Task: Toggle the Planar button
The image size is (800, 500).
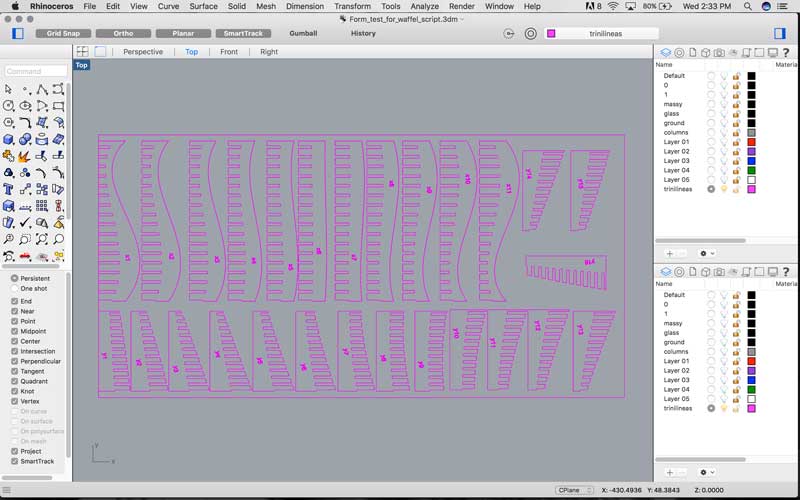Action: coord(183,33)
